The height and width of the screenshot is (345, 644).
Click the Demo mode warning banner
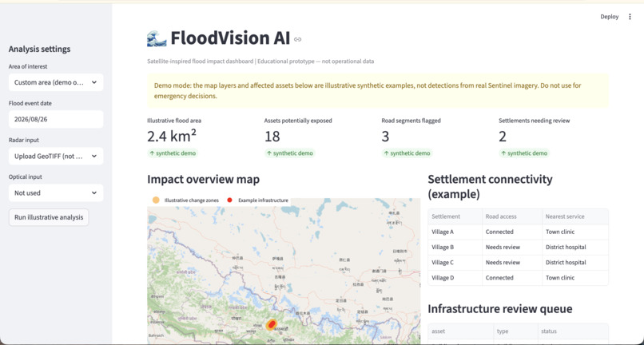coord(378,91)
